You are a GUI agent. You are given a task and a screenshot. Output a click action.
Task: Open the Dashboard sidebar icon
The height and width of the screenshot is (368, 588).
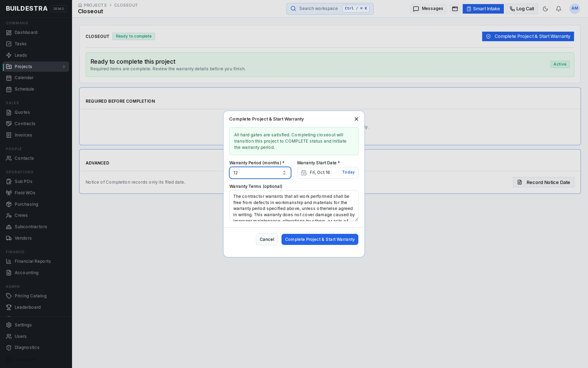9,33
